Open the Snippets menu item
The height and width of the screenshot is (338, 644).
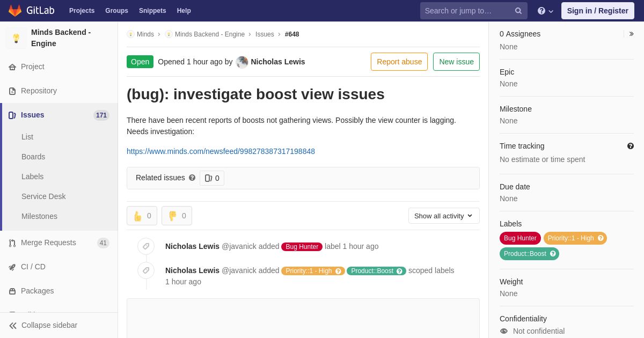[152, 11]
